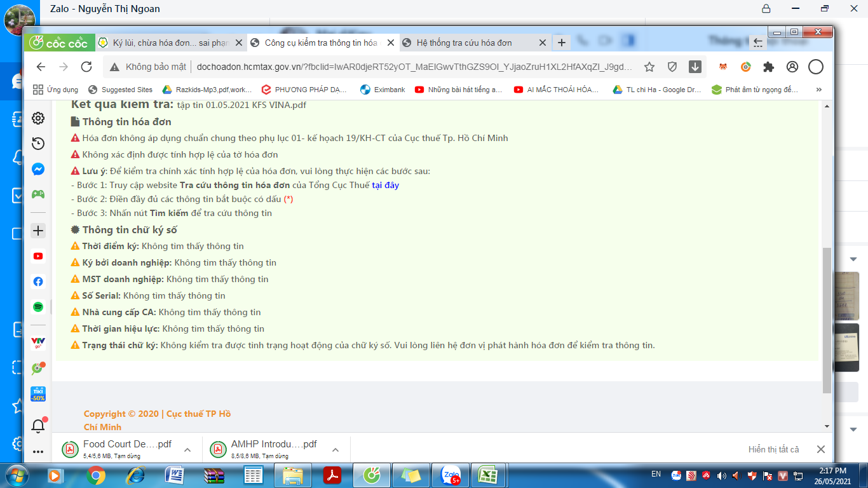Open the extensions puzzle icon

point(769,67)
